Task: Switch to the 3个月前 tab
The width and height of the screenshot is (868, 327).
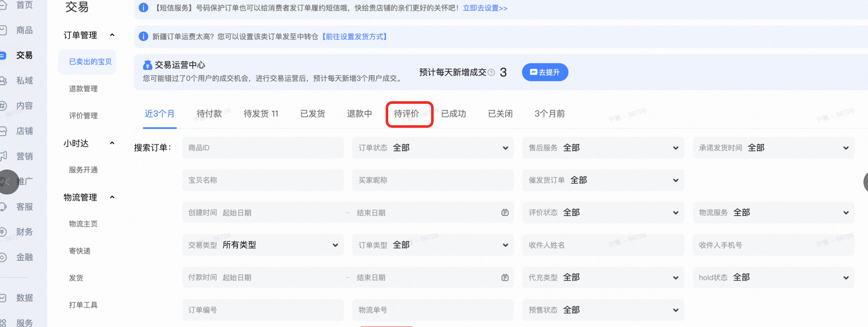Action: tap(550, 114)
